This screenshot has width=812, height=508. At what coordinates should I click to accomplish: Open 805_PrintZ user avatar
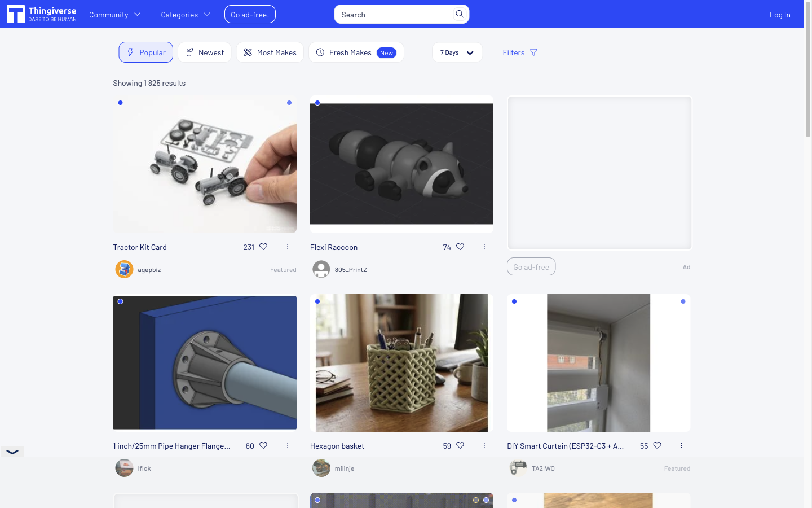(x=321, y=269)
